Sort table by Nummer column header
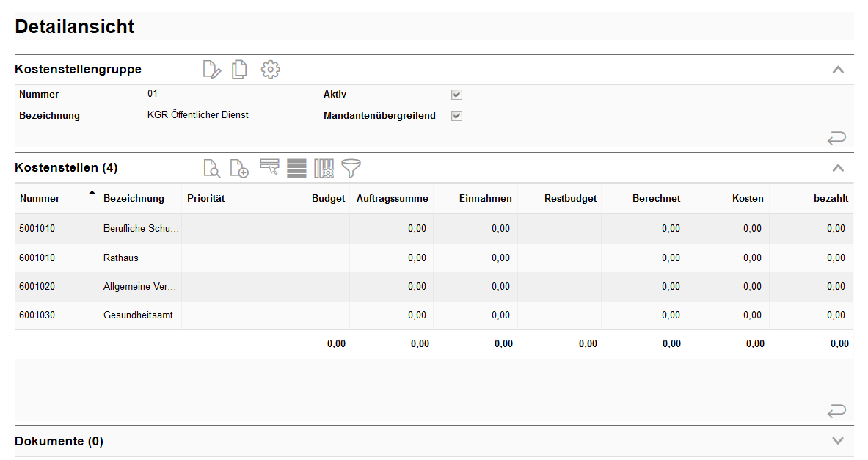This screenshot has height=460, width=868. [40, 198]
